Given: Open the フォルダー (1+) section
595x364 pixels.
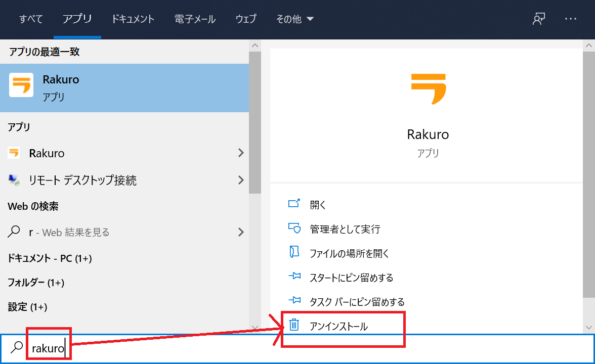Looking at the screenshot, I should pyautogui.click(x=36, y=283).
